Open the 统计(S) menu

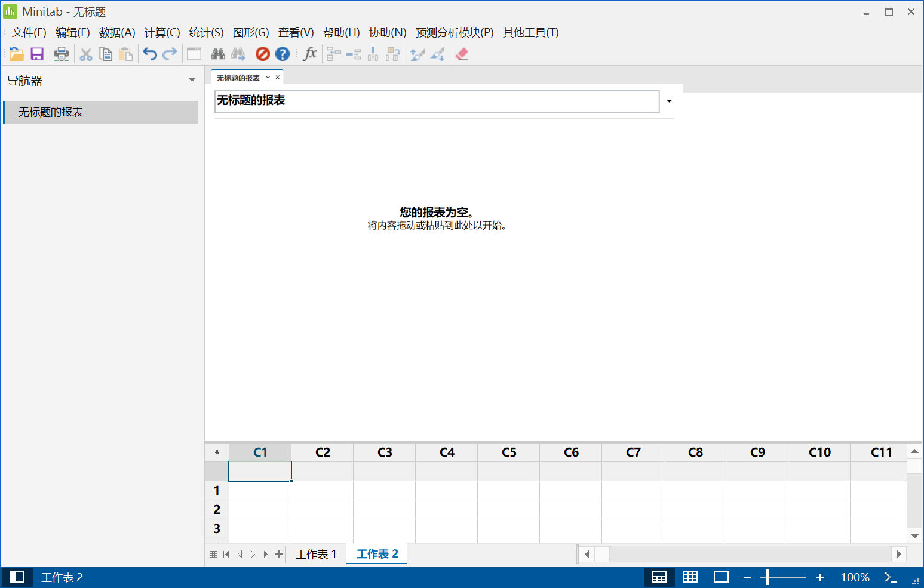[x=206, y=32]
